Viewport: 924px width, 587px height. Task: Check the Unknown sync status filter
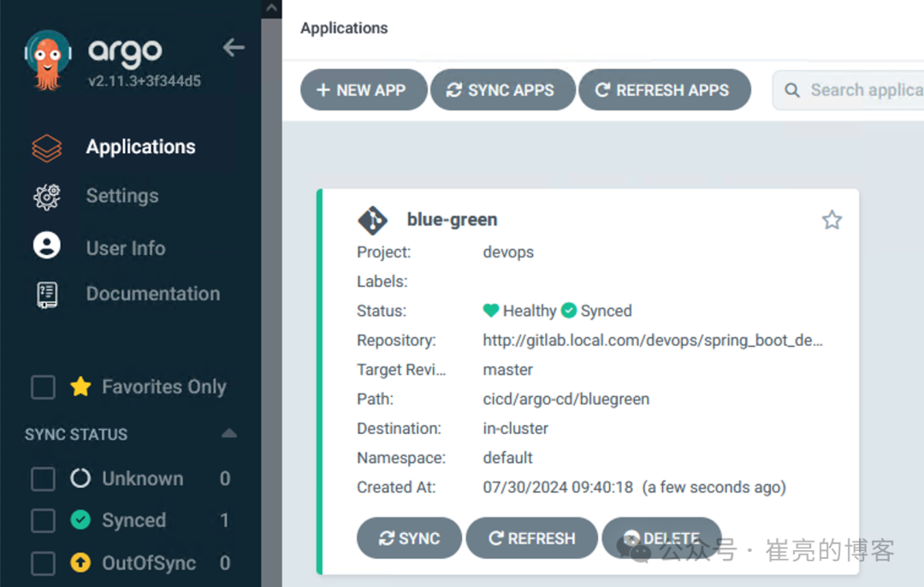(x=43, y=479)
